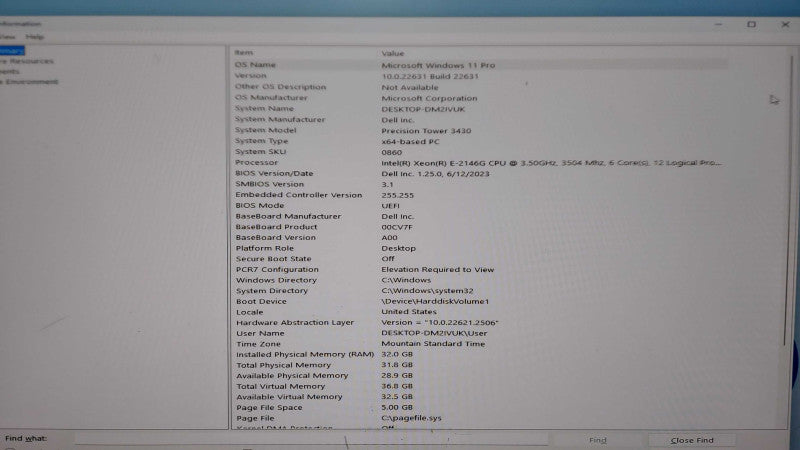This screenshot has height=450, width=800.
Task: Click the Close Find button
Action: tap(692, 440)
